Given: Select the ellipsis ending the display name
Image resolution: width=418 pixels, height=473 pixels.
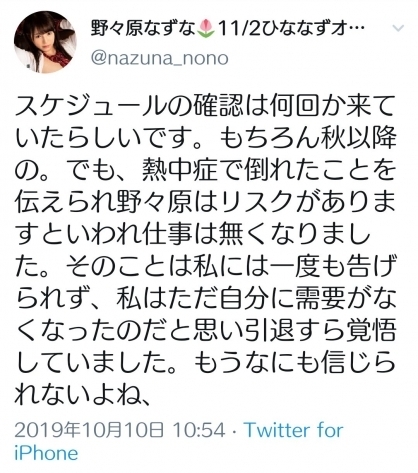Looking at the screenshot, I should point(357,29).
